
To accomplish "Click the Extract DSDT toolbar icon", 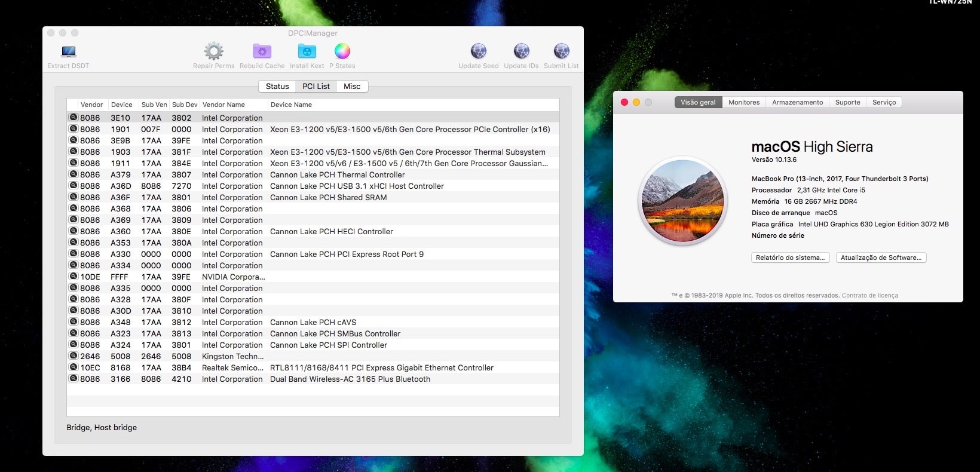I will [69, 51].
